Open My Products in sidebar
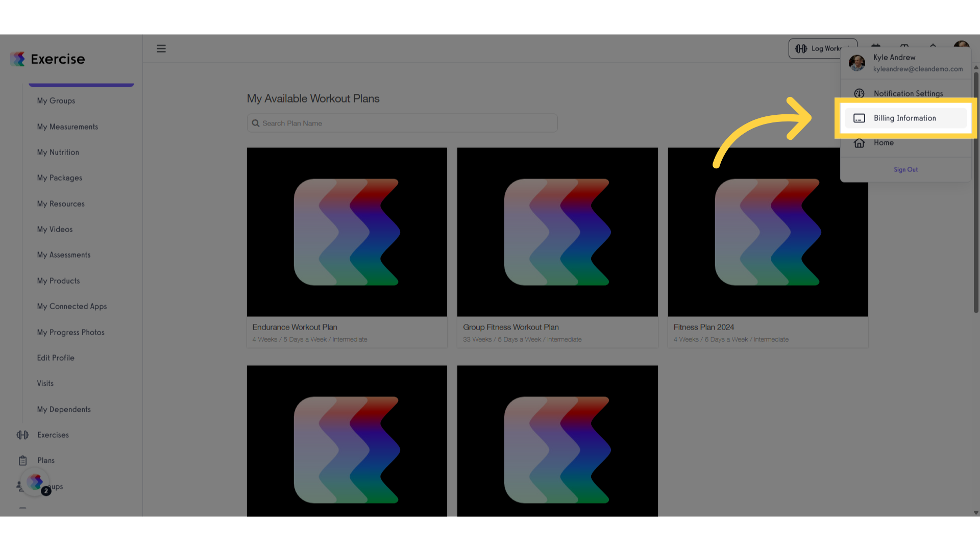This screenshot has width=980, height=551. [58, 281]
